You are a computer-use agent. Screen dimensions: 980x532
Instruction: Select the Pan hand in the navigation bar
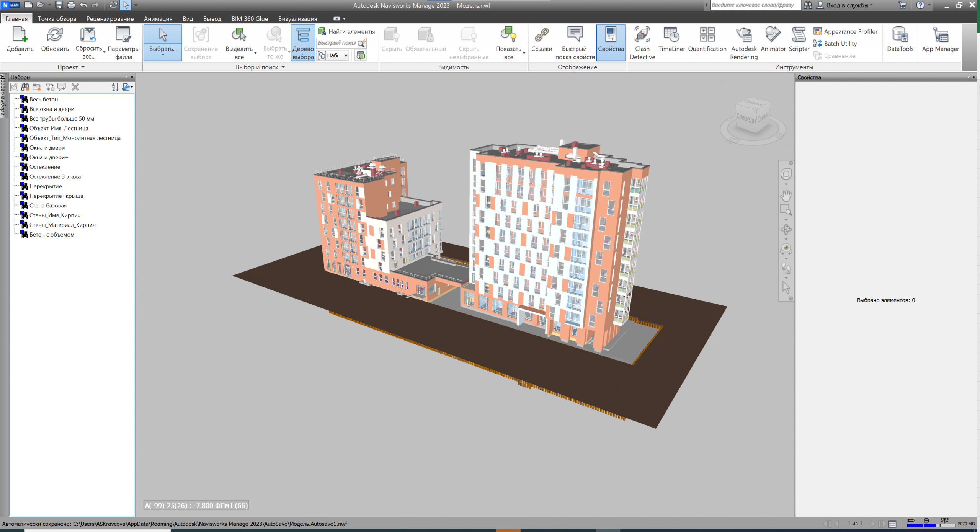point(786,194)
